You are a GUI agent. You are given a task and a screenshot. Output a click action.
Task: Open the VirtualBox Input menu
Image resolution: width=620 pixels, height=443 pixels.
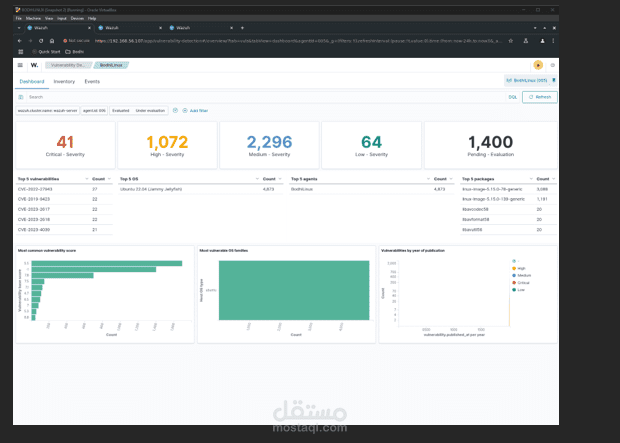[62, 18]
